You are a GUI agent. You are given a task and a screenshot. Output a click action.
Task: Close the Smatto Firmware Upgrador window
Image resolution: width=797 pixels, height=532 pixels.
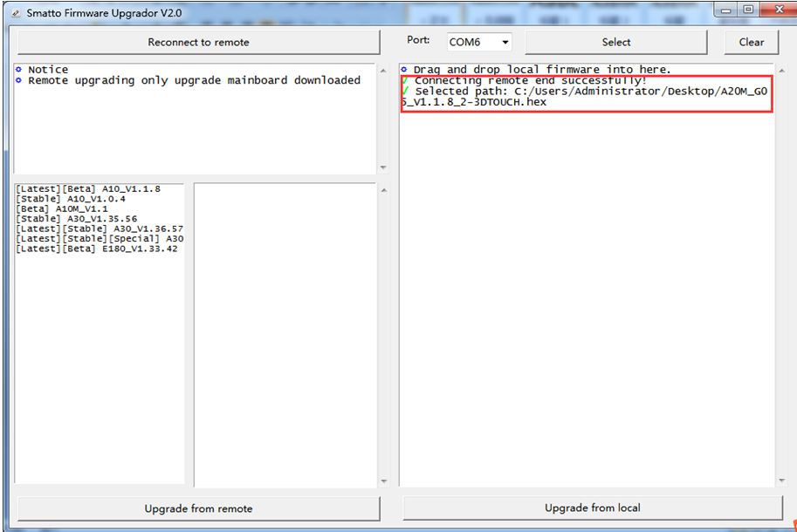(775, 10)
